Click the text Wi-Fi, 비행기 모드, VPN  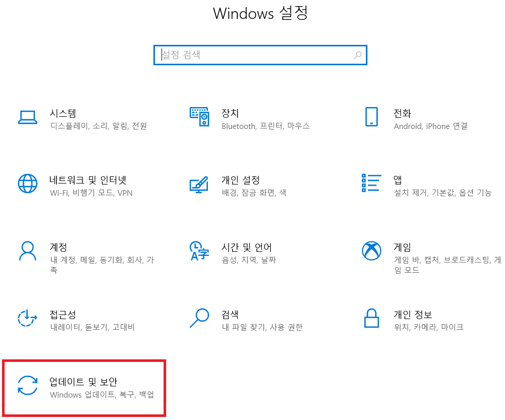(x=91, y=193)
